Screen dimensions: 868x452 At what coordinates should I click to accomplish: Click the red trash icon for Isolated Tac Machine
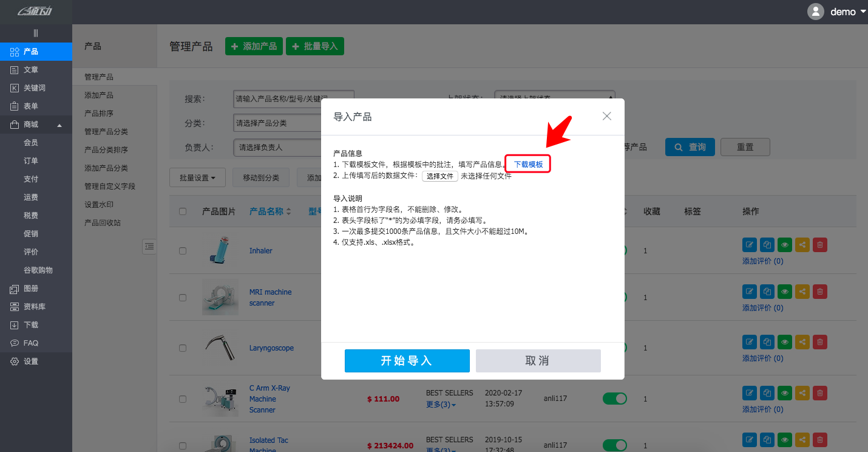tap(819, 439)
